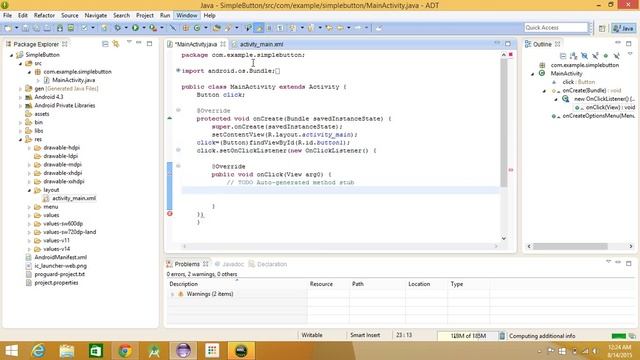
Task: Fold the onCreate method in editor
Action: [178, 110]
